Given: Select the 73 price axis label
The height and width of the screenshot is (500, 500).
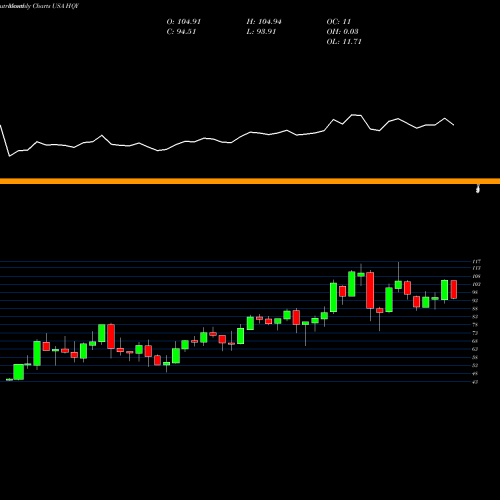Looking at the screenshot, I should pyautogui.click(x=475, y=333).
